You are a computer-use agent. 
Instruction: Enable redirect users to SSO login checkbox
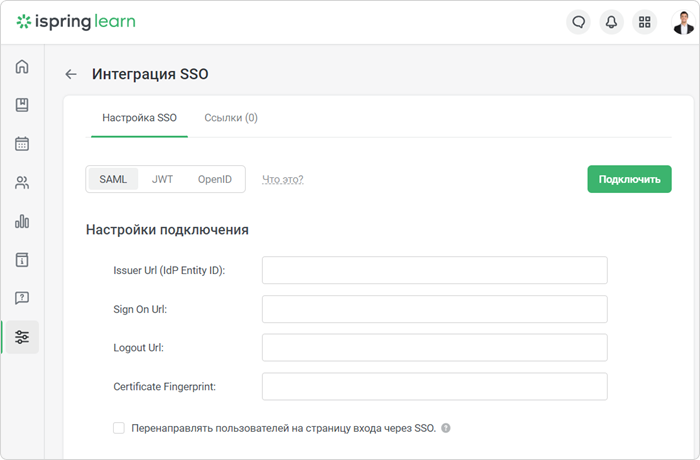119,428
